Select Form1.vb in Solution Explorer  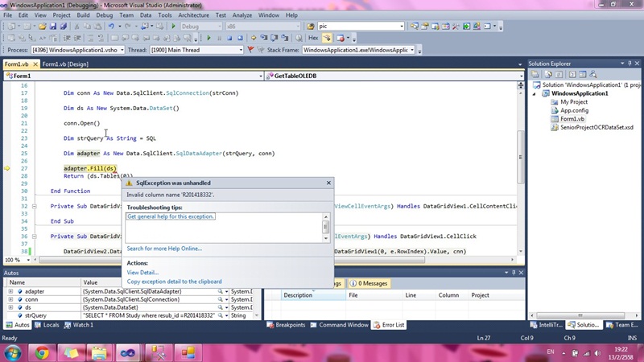[572, 119]
